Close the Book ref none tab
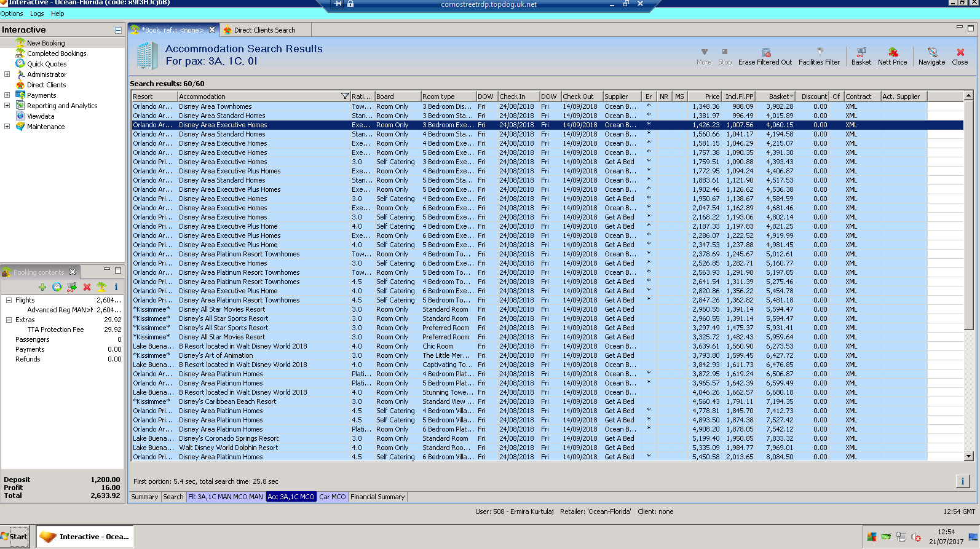The width and height of the screenshot is (980, 549). tap(212, 30)
